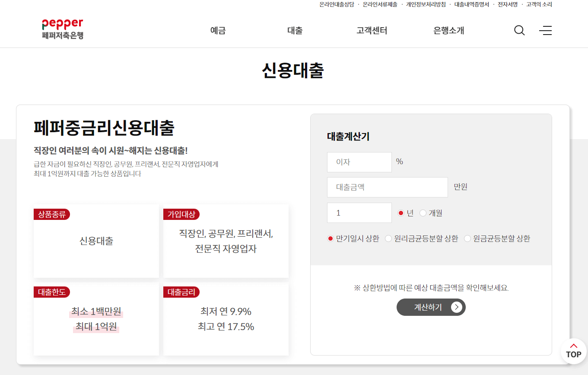588x375 pixels.
Task: Click the 대출금액 loan amount input field
Action: pos(387,187)
